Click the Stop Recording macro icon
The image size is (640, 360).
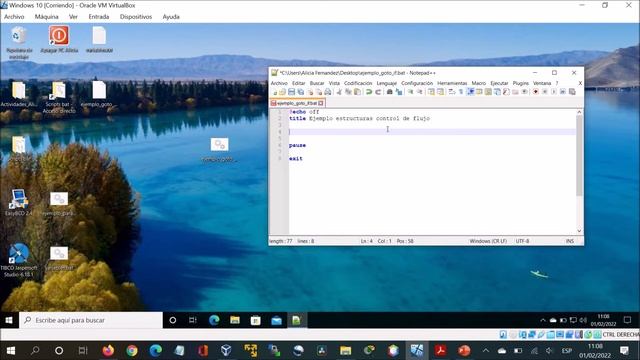[545, 92]
